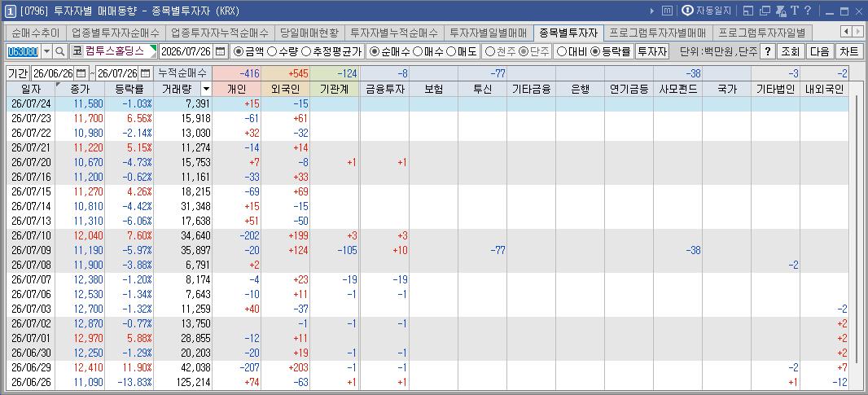Click end date field 26/07/26
The image size is (868, 395).
117,72
